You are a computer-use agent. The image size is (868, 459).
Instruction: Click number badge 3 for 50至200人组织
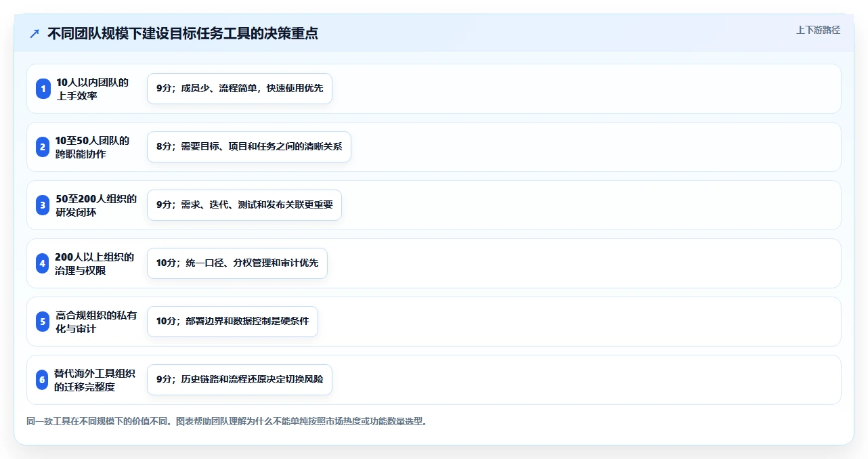(x=43, y=205)
